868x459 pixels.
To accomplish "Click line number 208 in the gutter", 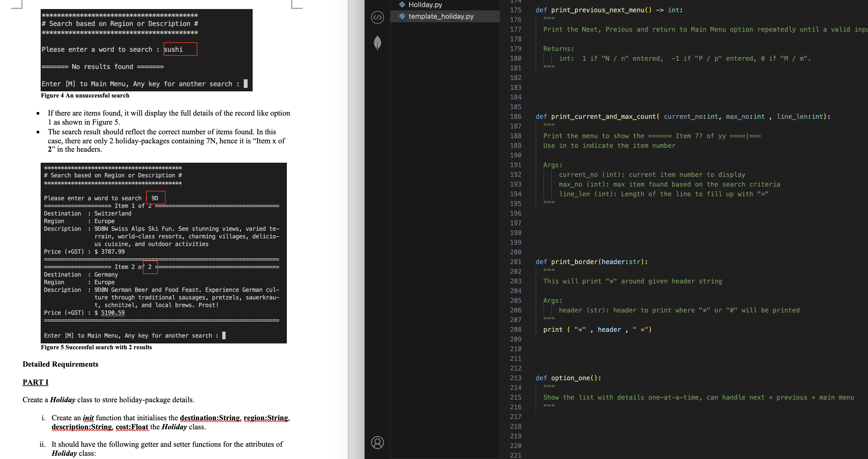I will [515, 330].
